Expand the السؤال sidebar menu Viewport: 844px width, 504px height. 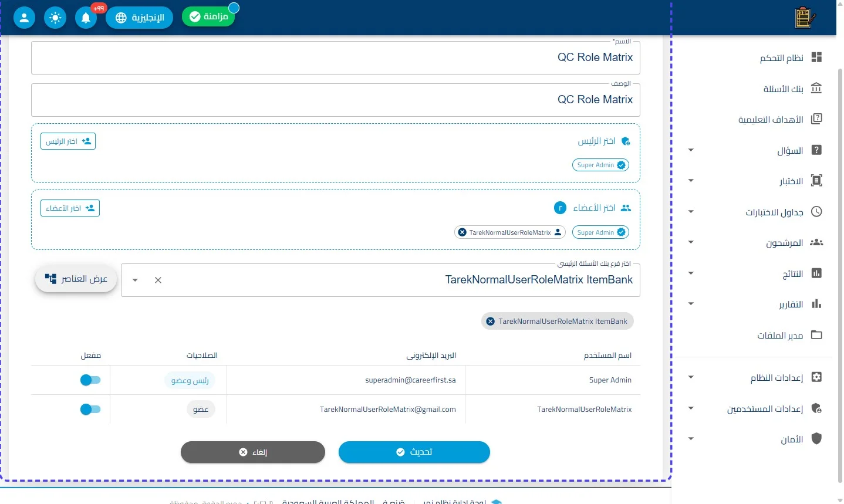pos(691,150)
